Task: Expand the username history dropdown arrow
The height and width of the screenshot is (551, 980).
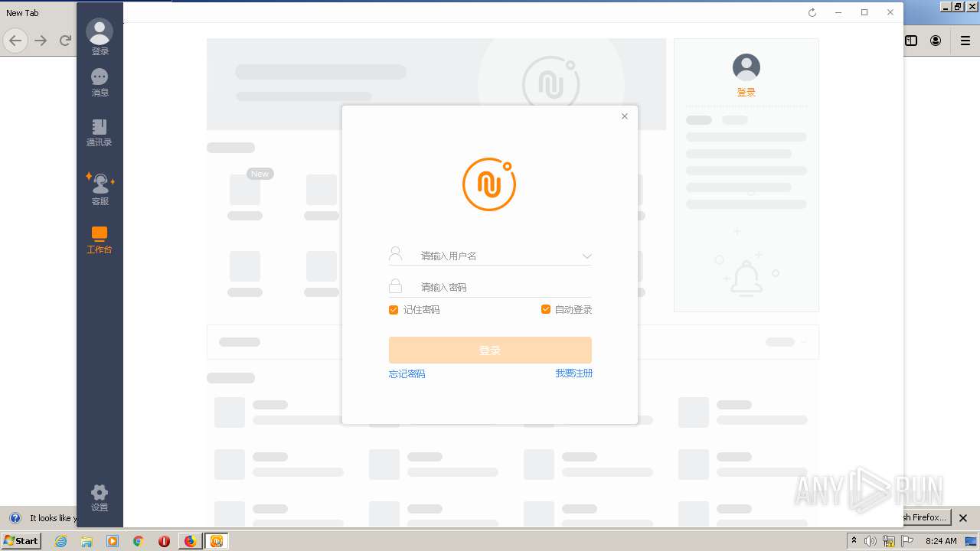Action: click(x=586, y=256)
